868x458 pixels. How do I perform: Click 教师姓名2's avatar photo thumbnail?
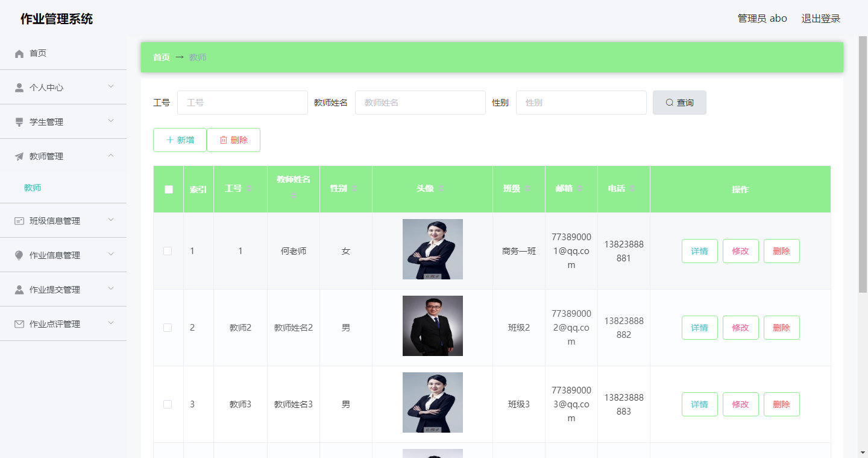[433, 326]
